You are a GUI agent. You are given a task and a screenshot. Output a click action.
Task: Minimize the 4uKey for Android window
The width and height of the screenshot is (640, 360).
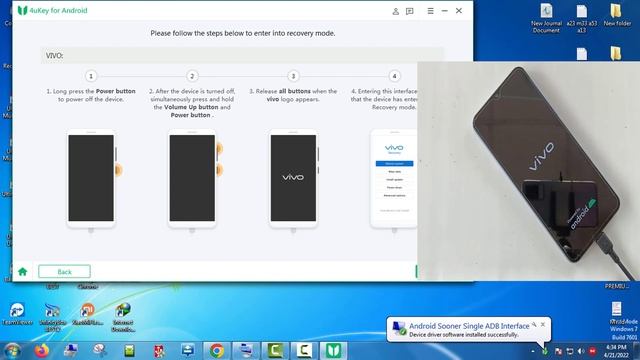click(x=444, y=11)
